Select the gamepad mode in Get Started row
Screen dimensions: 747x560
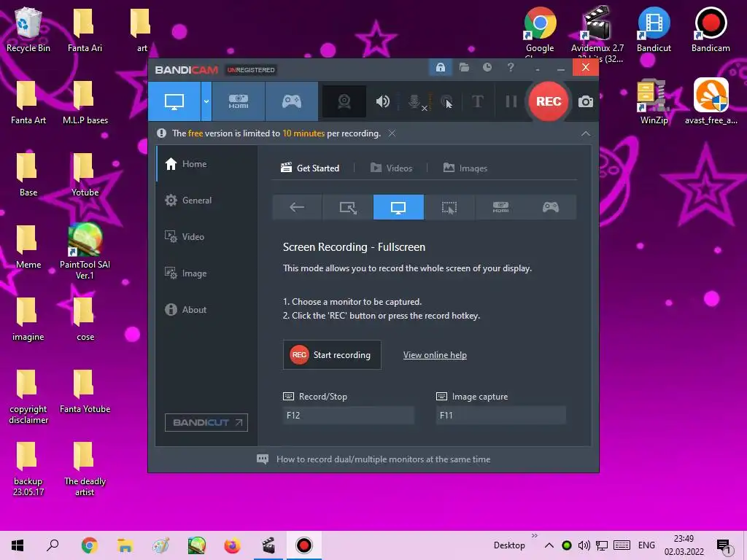(x=551, y=207)
